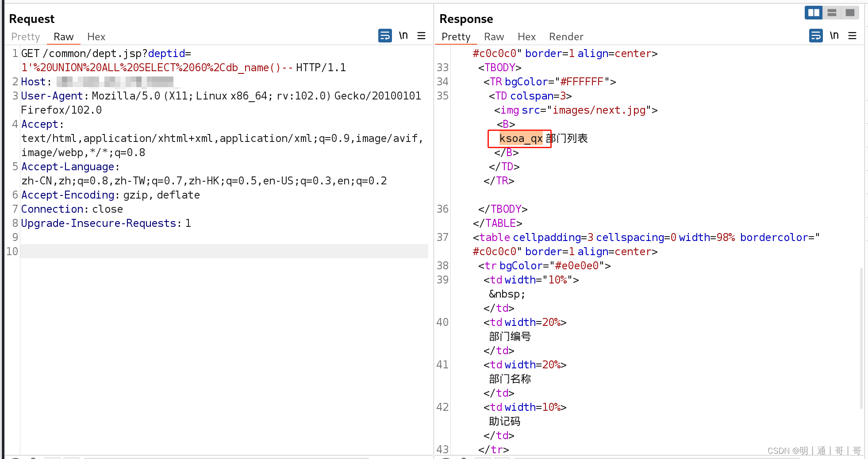
Task: Select the single-pane layout view icon
Action: tap(850, 12)
